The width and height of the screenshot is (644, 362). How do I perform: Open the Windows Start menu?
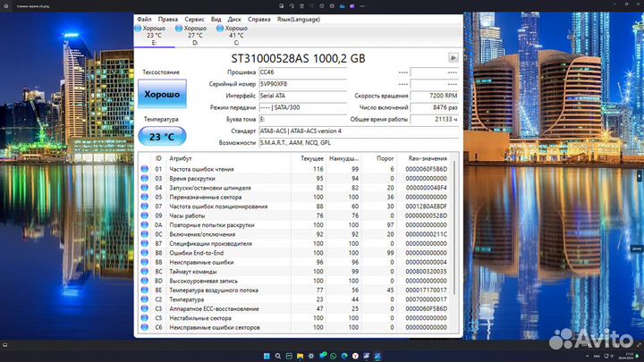(x=267, y=356)
